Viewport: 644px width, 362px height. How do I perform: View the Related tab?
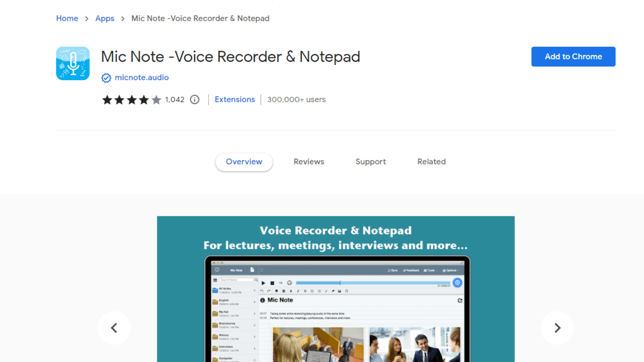[x=431, y=162]
